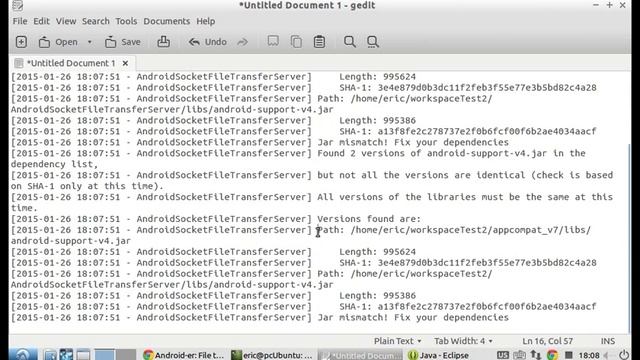Screen dimensions: 640x360
Task: Close the Untitled Document 1 tab
Action: pyautogui.click(x=125, y=63)
